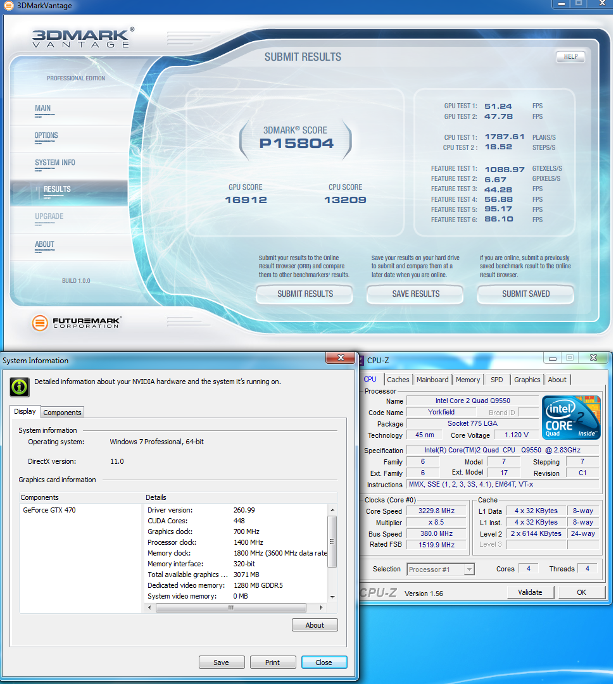The width and height of the screenshot is (616, 684).
Task: Click the GPU score value 16912
Action: pos(246,200)
